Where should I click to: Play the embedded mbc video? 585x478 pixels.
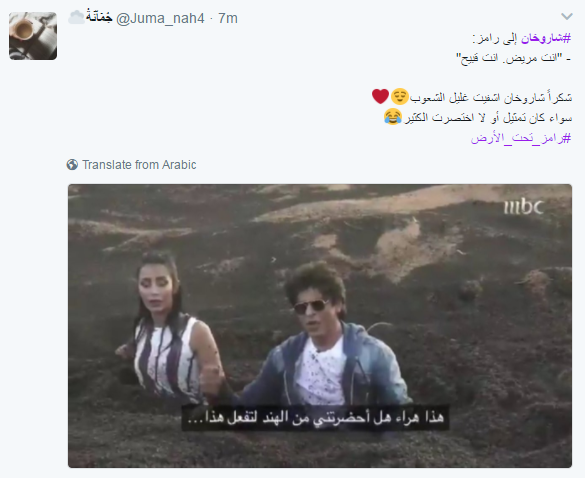point(320,326)
